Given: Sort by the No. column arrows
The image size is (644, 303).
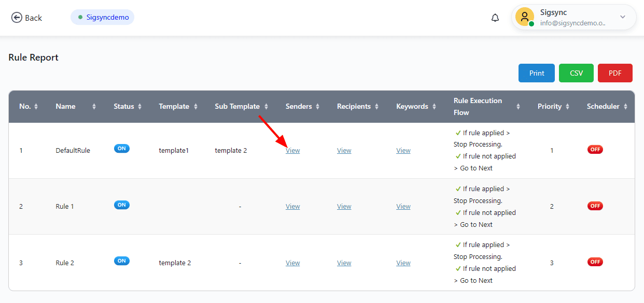Looking at the screenshot, I should coord(36,107).
